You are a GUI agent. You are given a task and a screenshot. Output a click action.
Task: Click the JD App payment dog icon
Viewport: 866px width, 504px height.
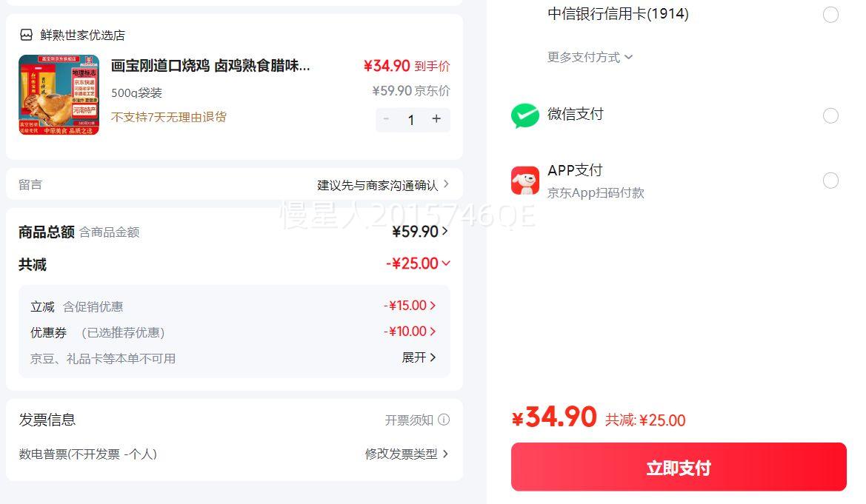[525, 181]
